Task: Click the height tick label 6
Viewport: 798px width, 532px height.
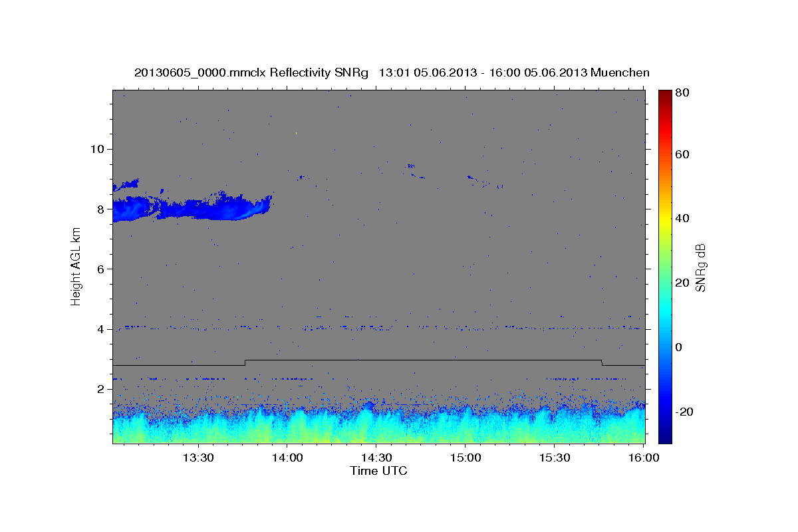Action: (x=101, y=269)
